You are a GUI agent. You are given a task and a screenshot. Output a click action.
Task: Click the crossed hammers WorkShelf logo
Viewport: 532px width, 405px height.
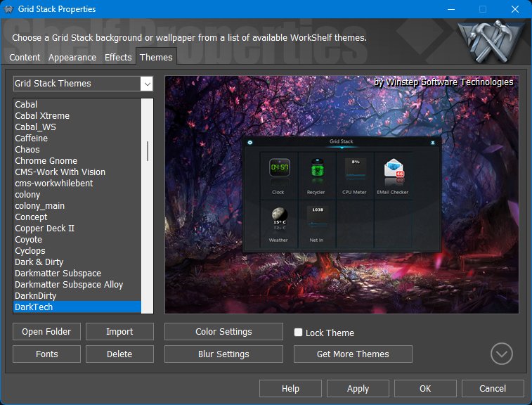tap(490, 41)
